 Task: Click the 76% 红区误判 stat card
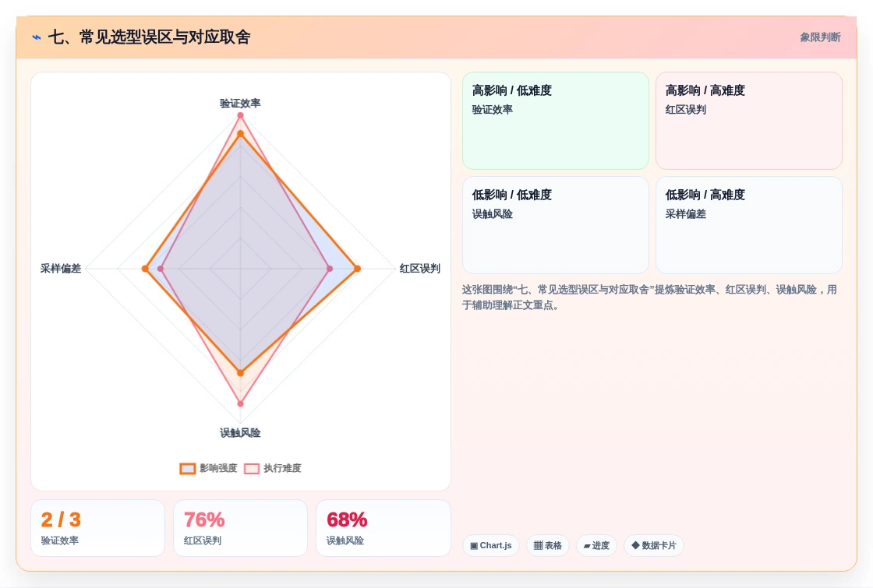241,528
